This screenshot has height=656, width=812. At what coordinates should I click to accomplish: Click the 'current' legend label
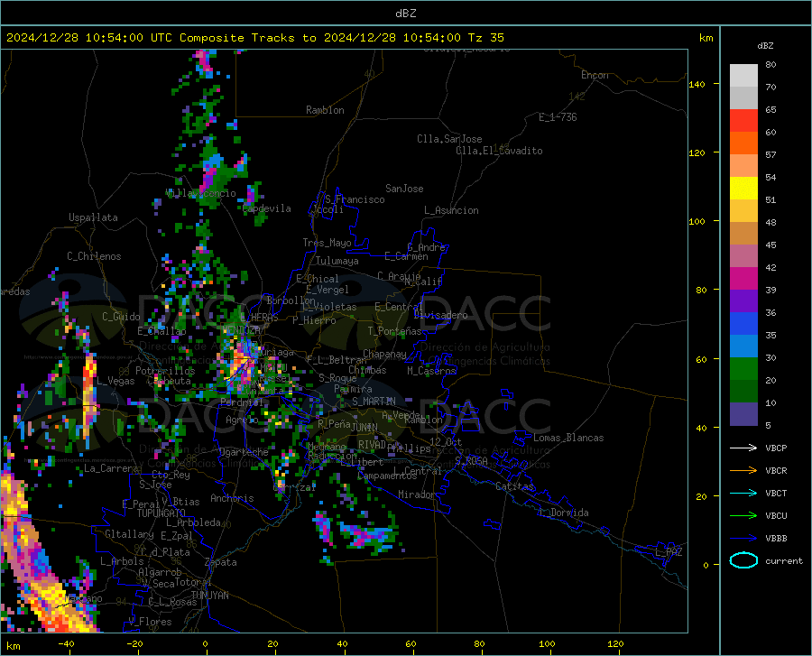coord(784,560)
